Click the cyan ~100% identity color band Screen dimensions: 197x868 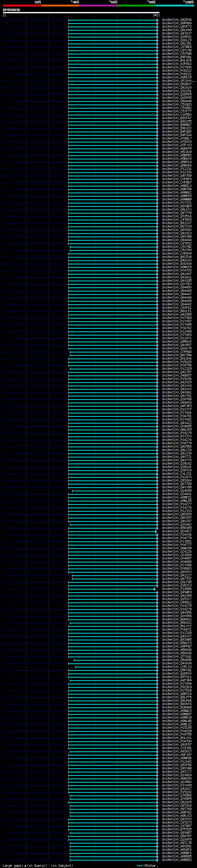click(x=175, y=6)
